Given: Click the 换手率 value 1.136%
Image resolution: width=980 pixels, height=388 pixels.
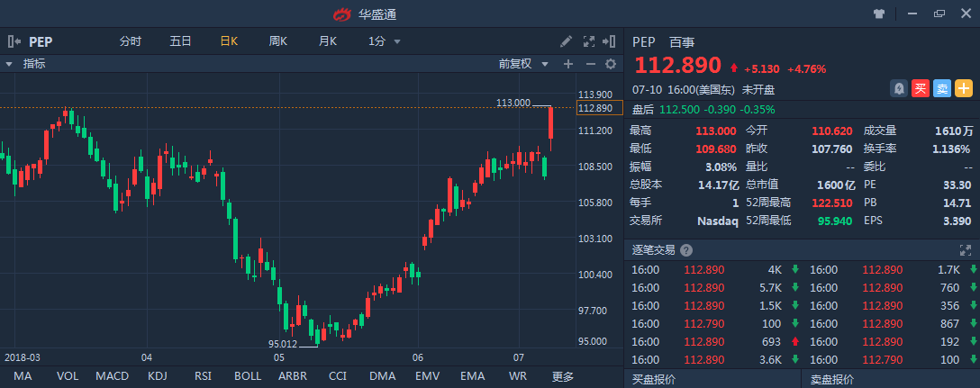Looking at the screenshot, I should point(951,149).
